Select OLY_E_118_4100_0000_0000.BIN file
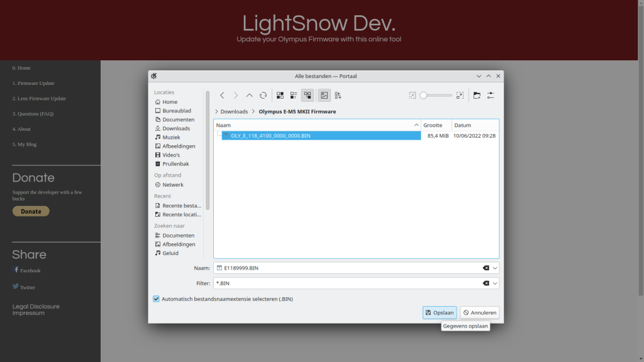 (321, 136)
